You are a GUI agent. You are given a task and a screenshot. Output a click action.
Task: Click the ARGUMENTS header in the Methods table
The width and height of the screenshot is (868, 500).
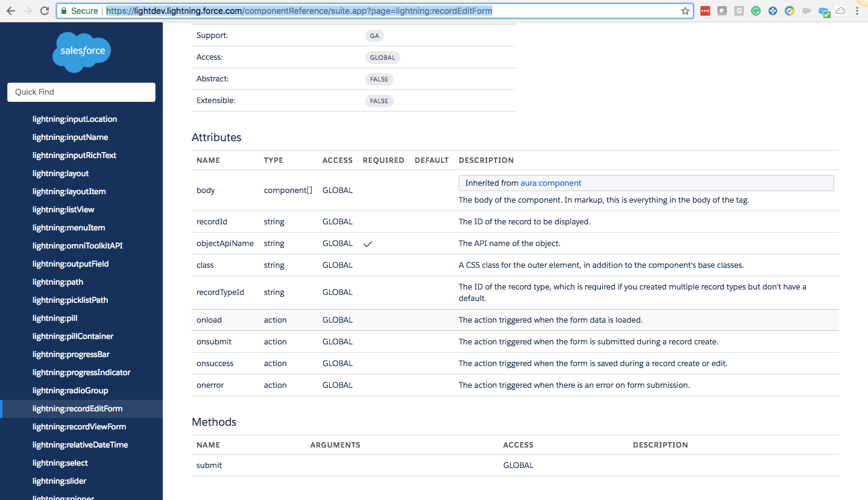(x=335, y=445)
